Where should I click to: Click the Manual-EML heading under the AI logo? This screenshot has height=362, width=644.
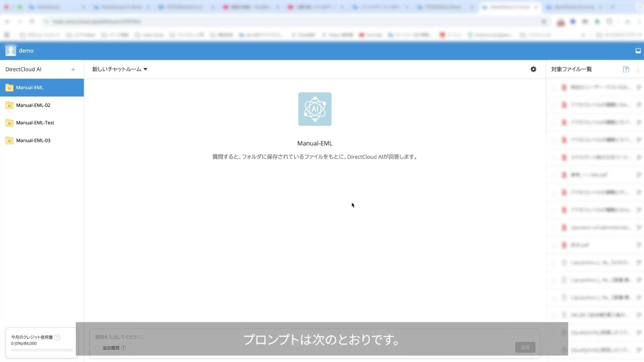click(315, 143)
